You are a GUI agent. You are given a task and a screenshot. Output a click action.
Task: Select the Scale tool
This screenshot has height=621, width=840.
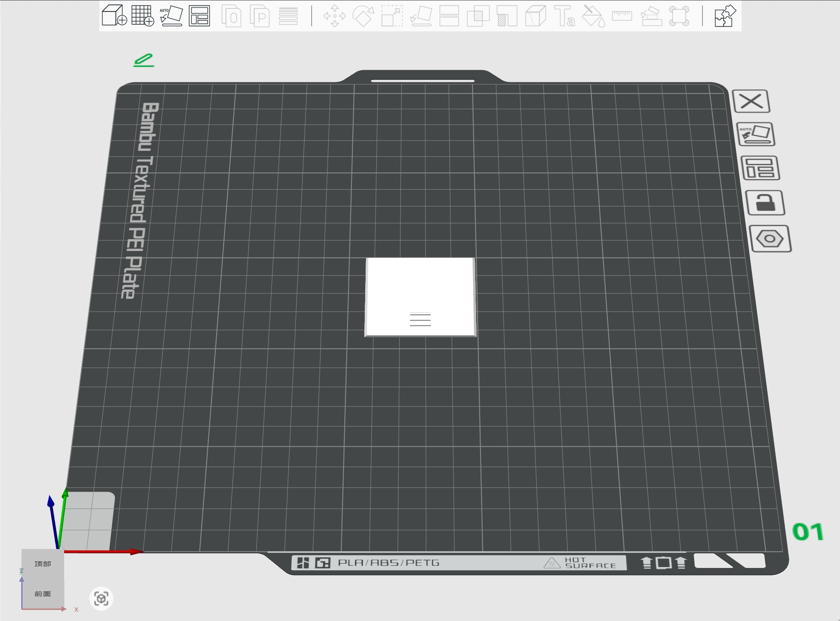(392, 16)
